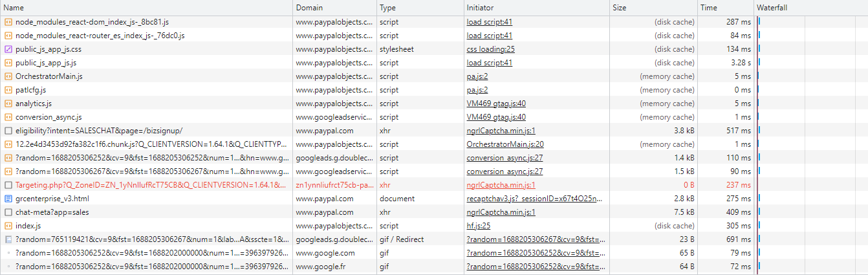Click the icon beside the eligibility?intent=SALESCHAT request
The image size is (868, 275).
coord(8,131)
